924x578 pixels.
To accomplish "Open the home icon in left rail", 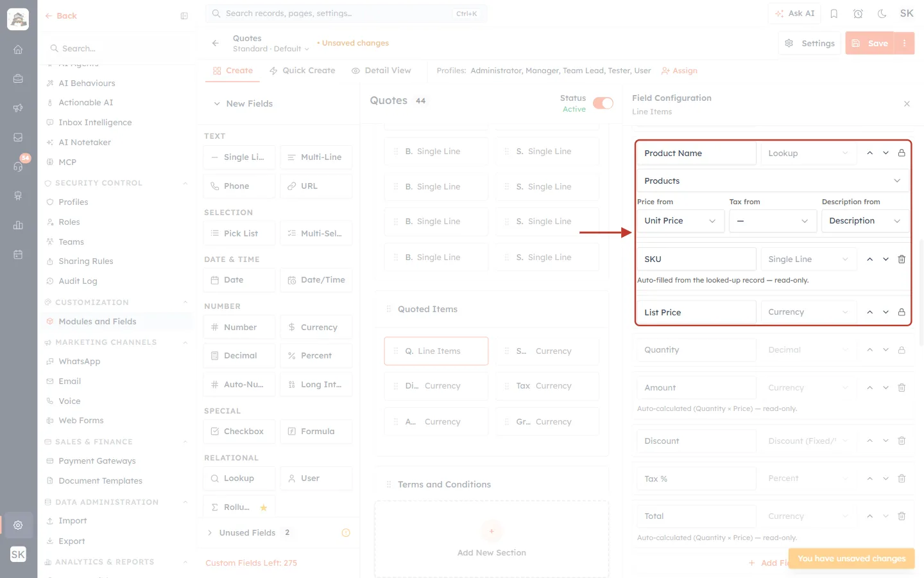I will [x=18, y=49].
